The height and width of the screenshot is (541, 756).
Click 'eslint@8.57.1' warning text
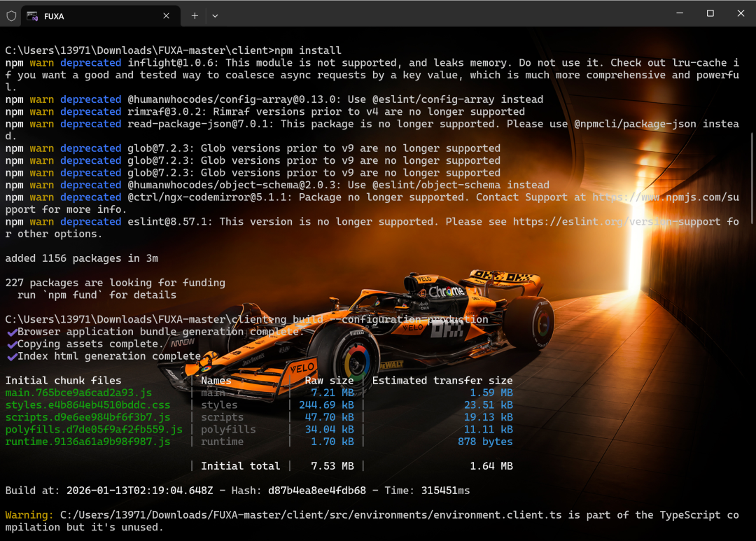click(167, 222)
